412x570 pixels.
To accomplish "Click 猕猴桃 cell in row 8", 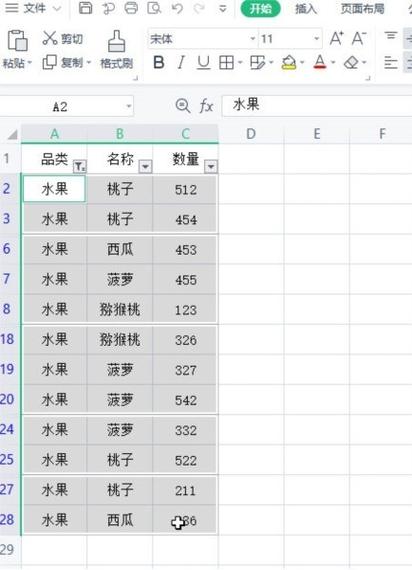I will pos(120,310).
